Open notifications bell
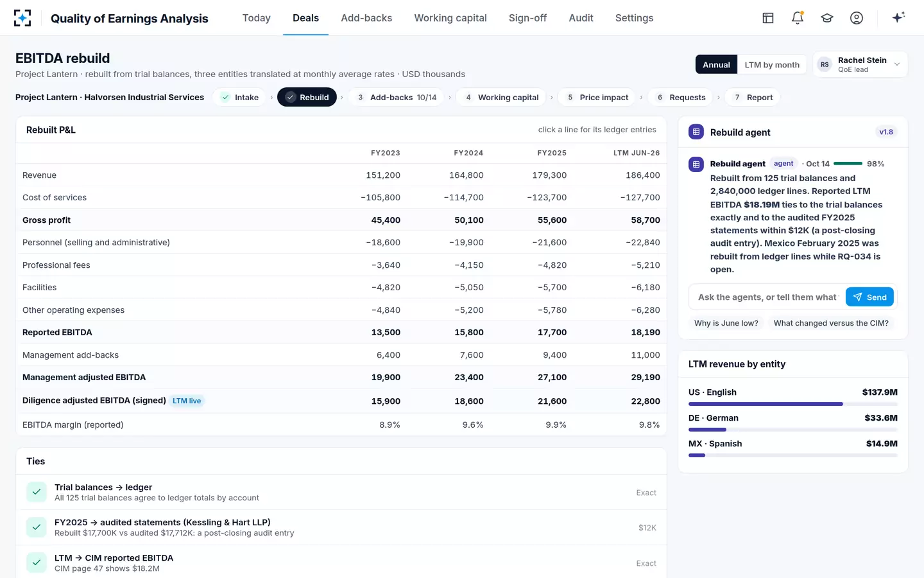Screen dimensions: 924x578 click(x=798, y=18)
